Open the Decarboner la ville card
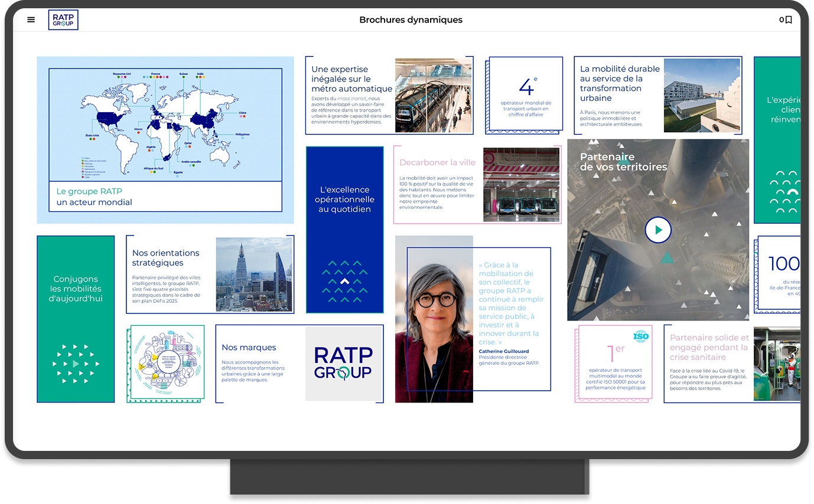This screenshot has height=504, width=814. (x=477, y=185)
